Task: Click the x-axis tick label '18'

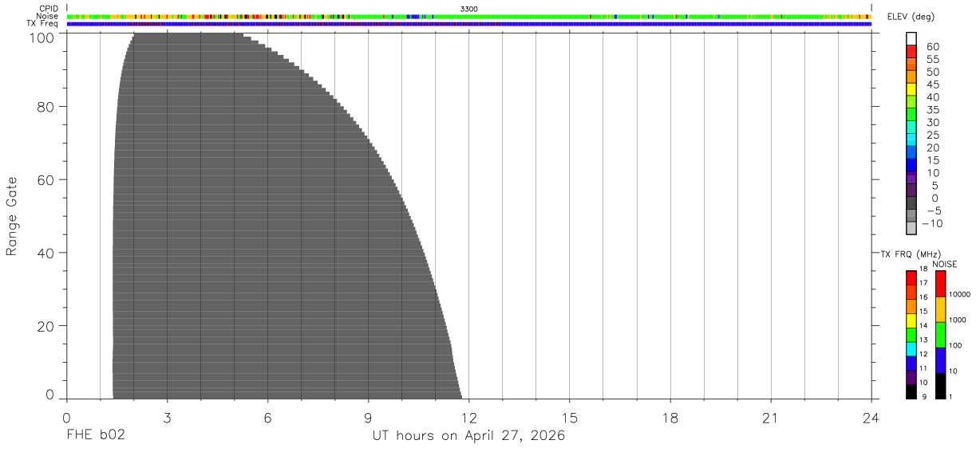Action: tap(670, 418)
